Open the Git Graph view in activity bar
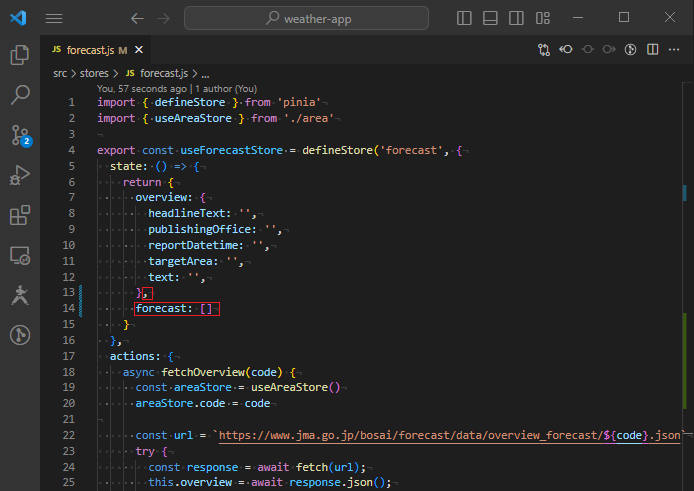694x491 pixels. (x=19, y=335)
